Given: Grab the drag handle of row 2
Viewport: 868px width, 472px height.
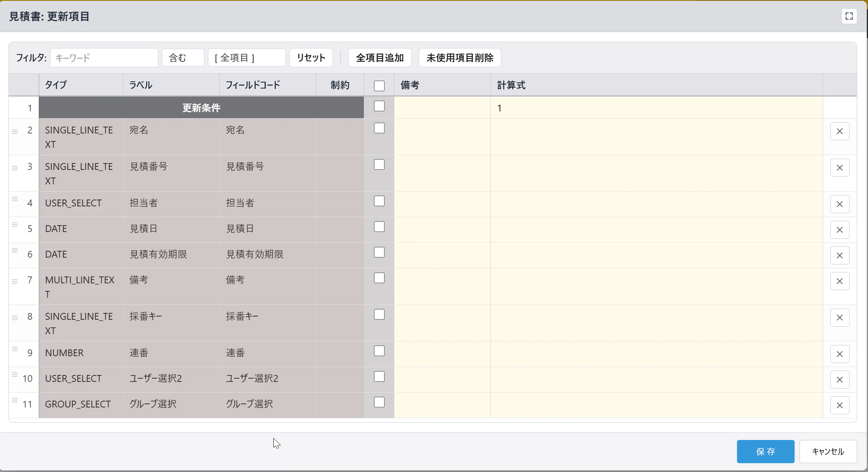Looking at the screenshot, I should tap(15, 131).
